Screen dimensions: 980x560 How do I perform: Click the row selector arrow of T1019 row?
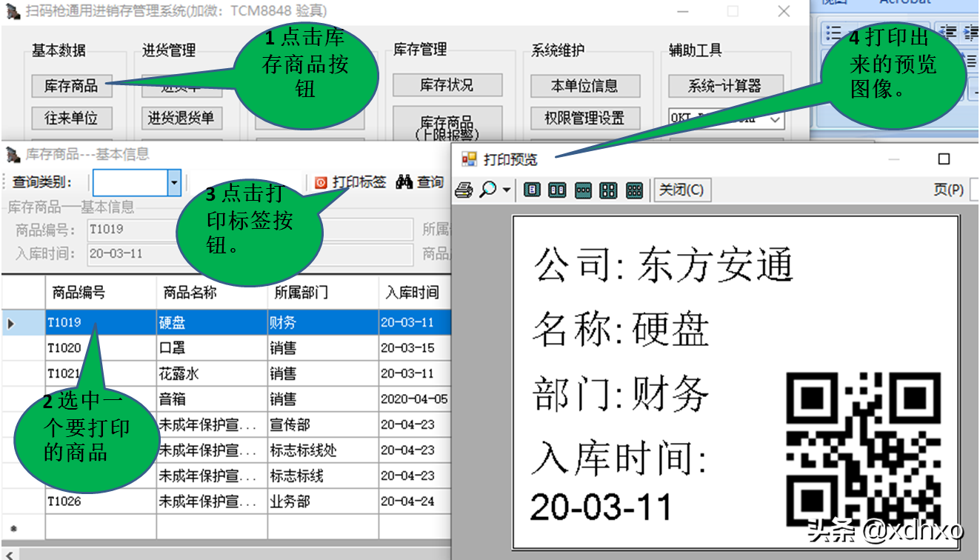coord(23,323)
